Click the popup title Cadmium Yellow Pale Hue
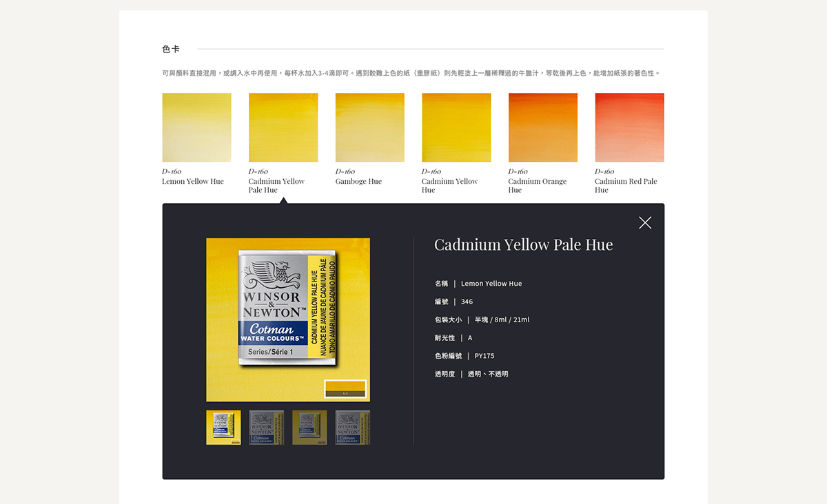The height and width of the screenshot is (504, 827). (x=523, y=245)
